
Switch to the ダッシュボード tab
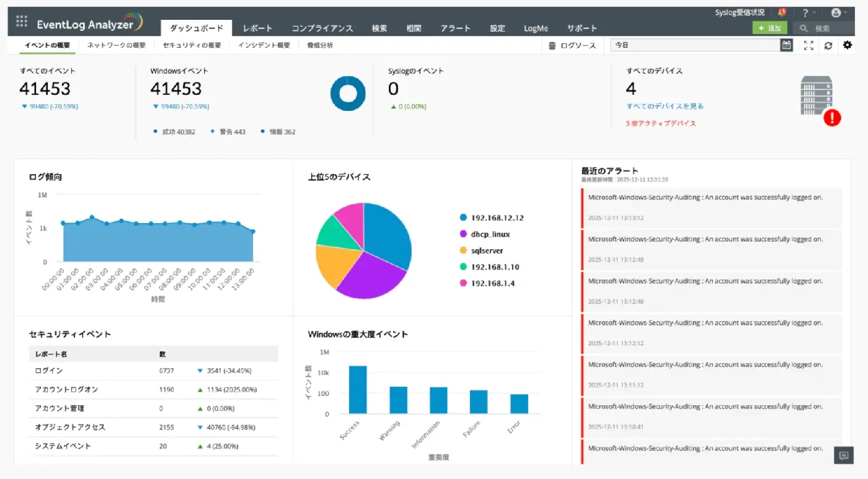(x=197, y=29)
